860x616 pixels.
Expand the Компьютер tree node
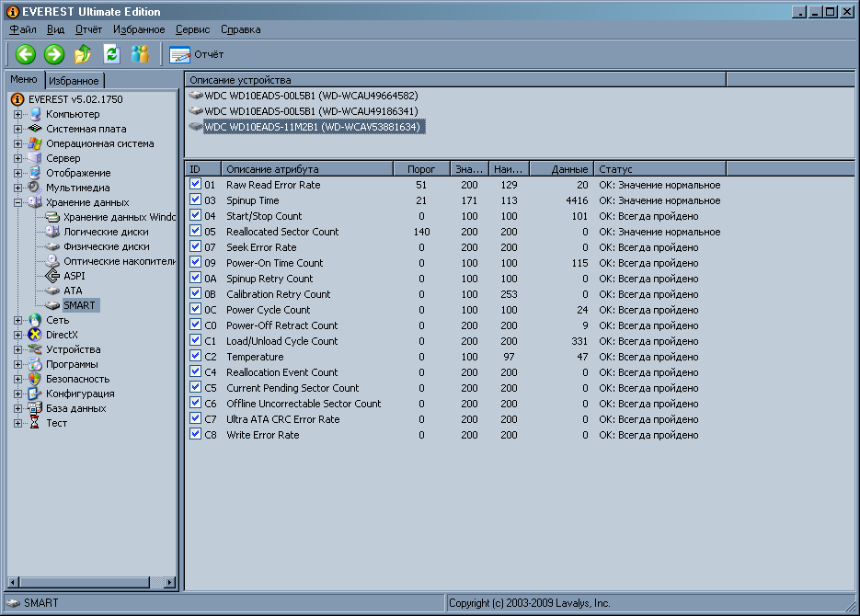(x=18, y=115)
